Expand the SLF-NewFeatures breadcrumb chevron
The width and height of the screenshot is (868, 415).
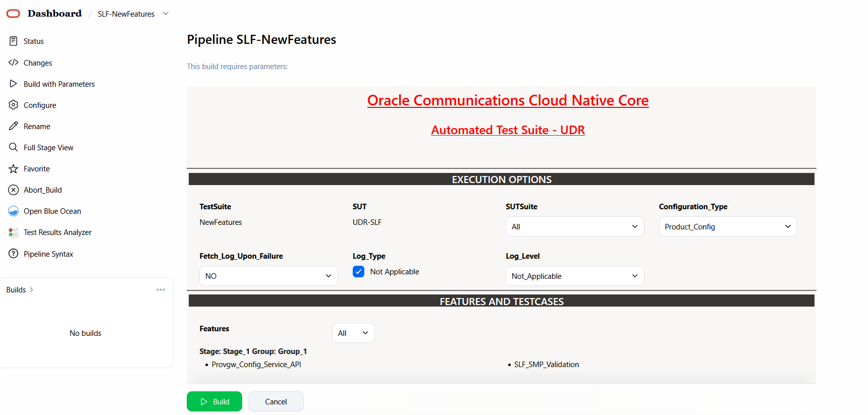(x=166, y=14)
